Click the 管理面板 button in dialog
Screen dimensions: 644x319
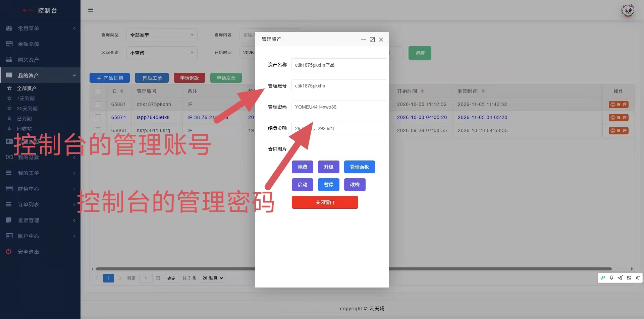point(360,167)
